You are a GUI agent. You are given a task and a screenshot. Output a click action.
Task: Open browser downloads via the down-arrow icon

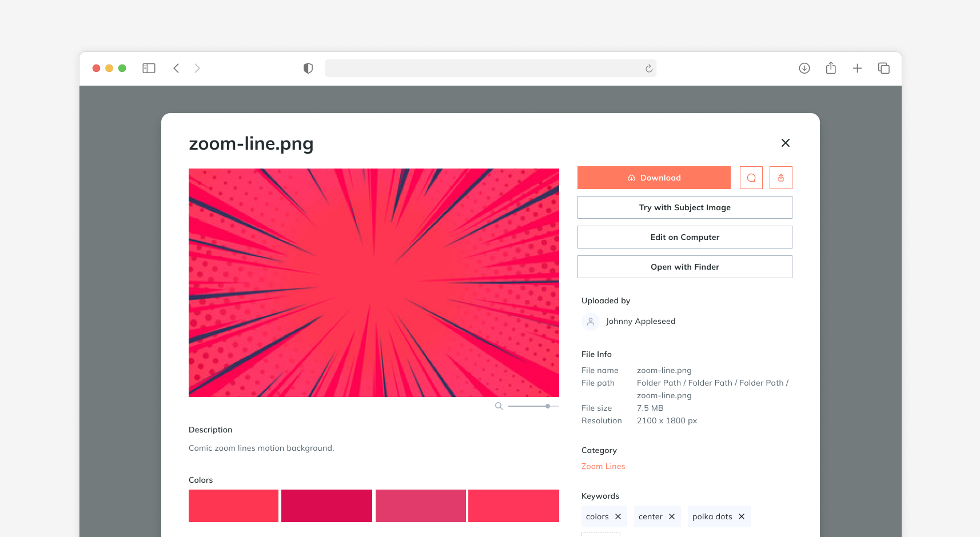[804, 68]
